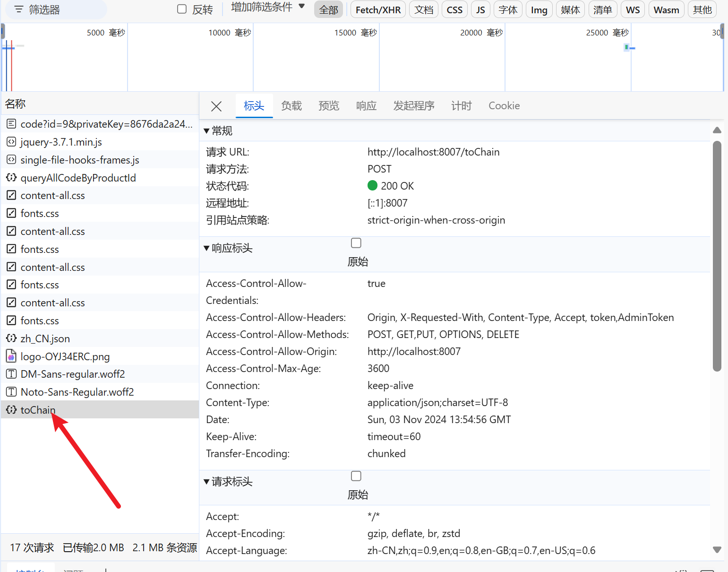Collapse the 响应标头 section
Image resolution: width=728 pixels, height=572 pixels.
click(x=206, y=248)
